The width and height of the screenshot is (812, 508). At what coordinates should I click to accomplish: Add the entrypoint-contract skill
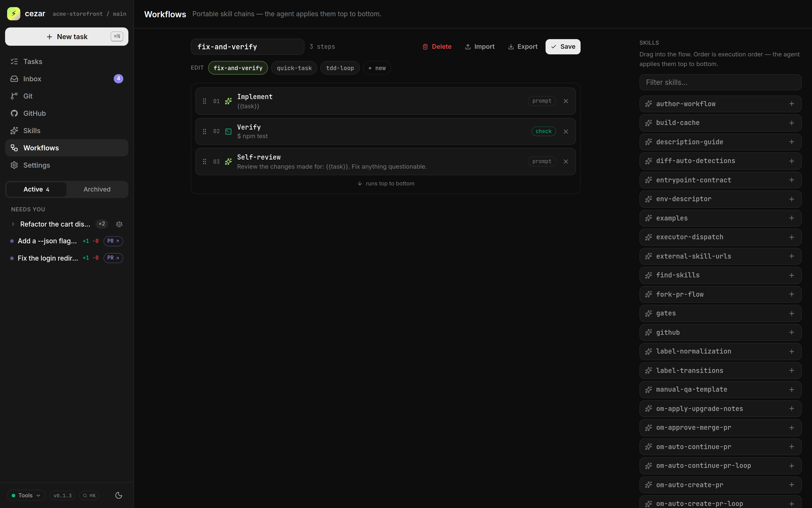click(791, 180)
